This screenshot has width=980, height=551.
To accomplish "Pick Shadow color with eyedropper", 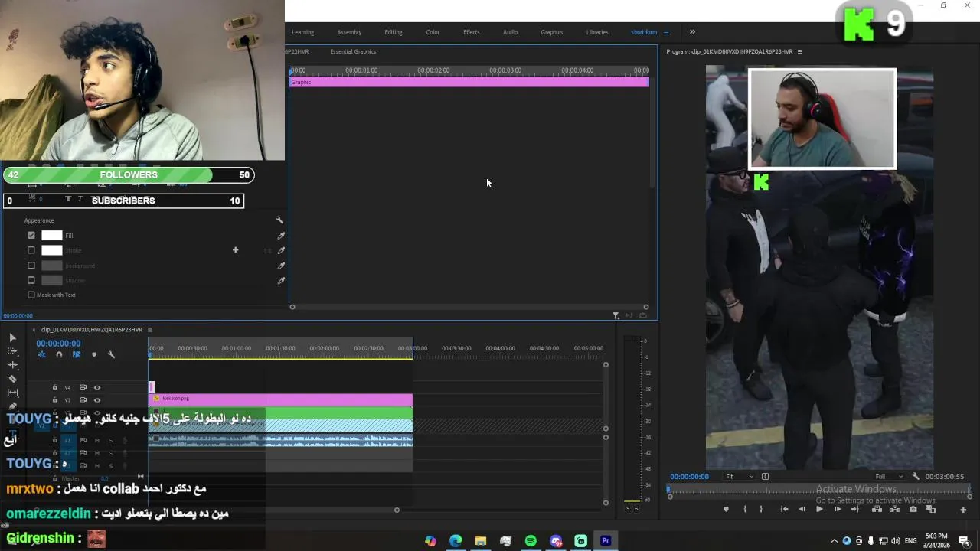I will click(281, 280).
